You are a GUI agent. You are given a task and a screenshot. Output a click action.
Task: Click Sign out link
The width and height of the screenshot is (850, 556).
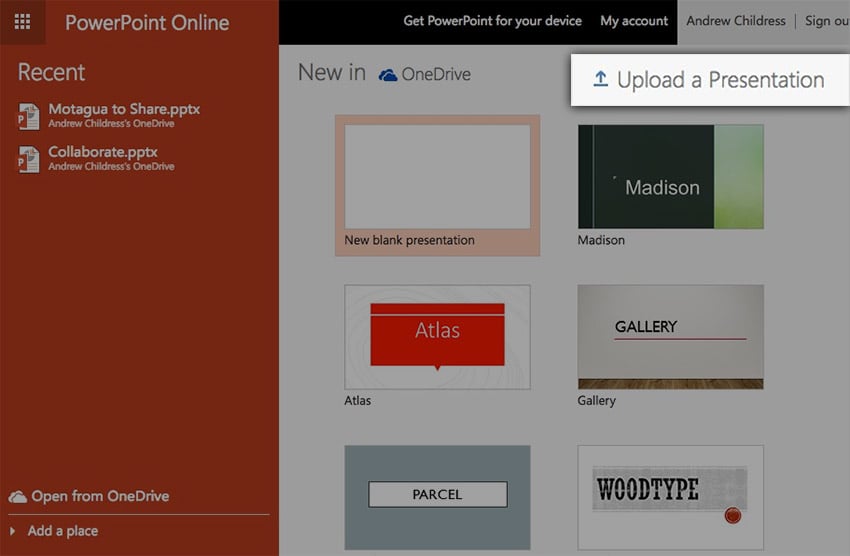coord(826,21)
